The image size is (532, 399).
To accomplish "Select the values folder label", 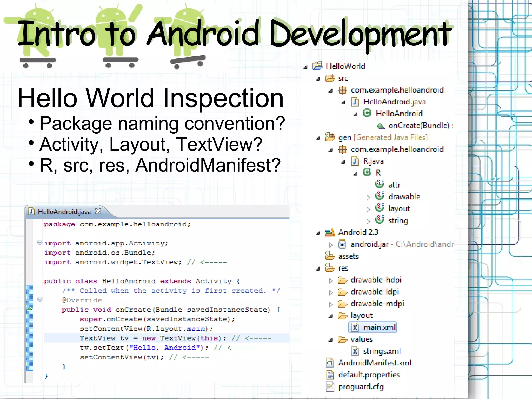I will [362, 339].
